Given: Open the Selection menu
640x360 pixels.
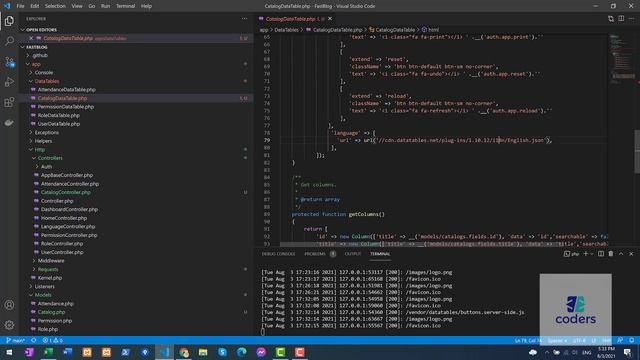Looking at the screenshot, I should pyautogui.click(x=55, y=6).
